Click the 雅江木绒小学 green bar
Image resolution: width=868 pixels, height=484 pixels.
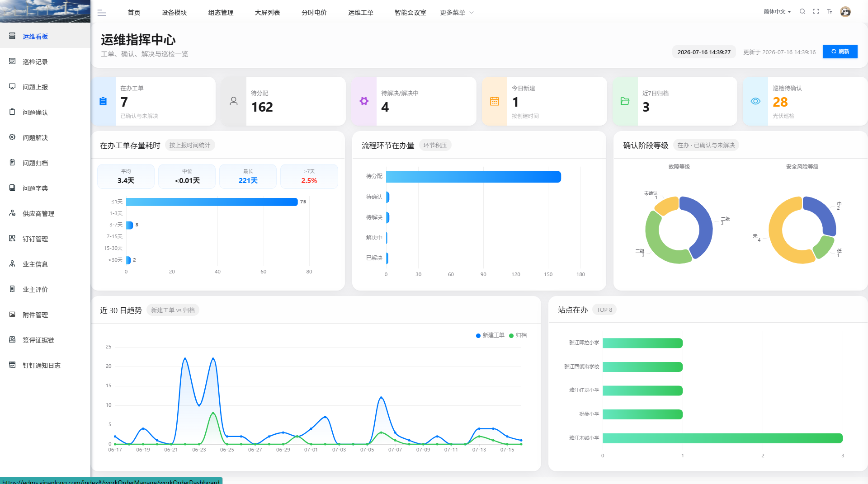coord(722,438)
